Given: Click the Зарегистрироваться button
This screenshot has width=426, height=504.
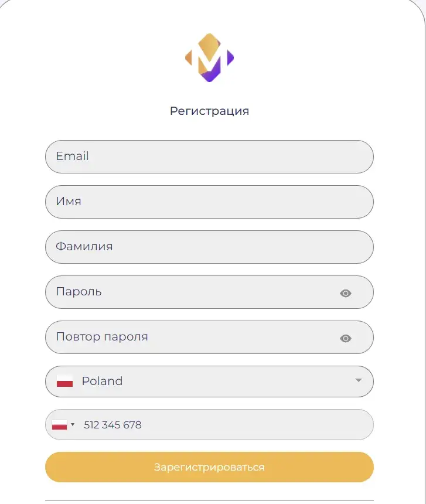Looking at the screenshot, I should click(209, 467).
